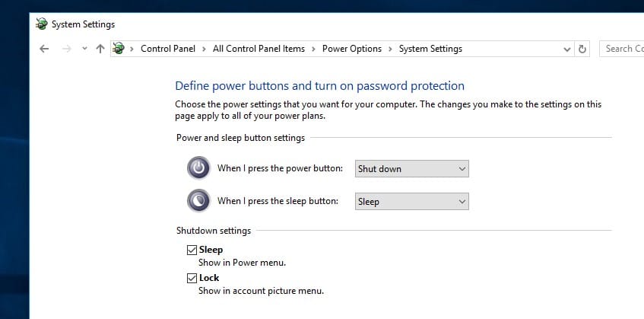
Task: Expand the chevron after Control Panel breadcrumb
Action: 204,49
